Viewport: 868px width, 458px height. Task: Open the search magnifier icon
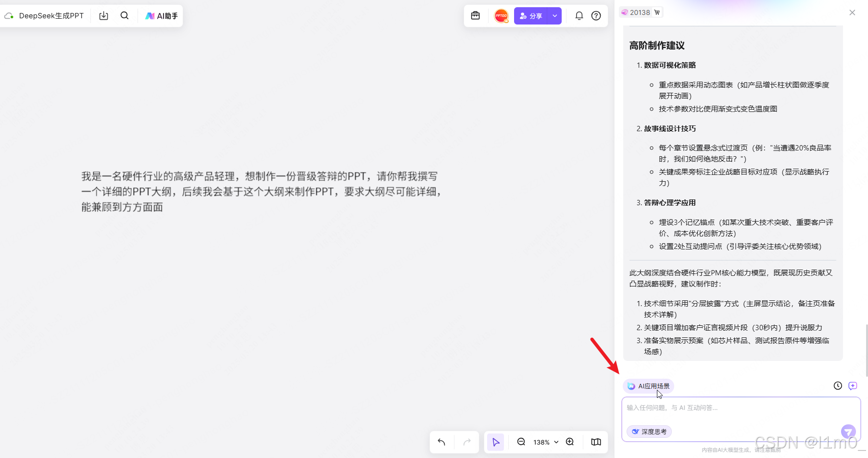[x=125, y=15]
